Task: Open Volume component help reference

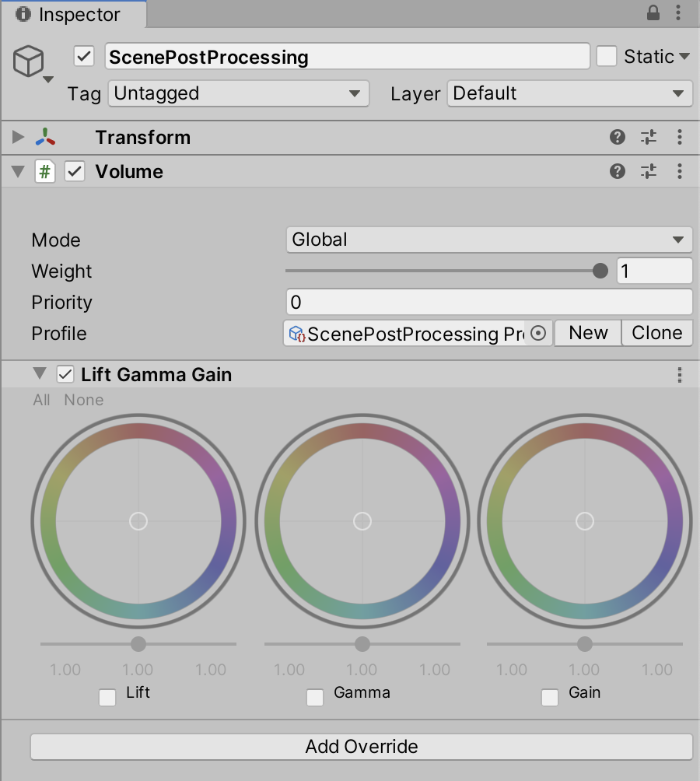Action: point(618,171)
